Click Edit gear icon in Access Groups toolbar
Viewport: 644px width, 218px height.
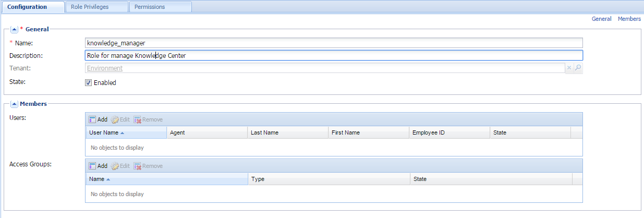click(x=115, y=166)
